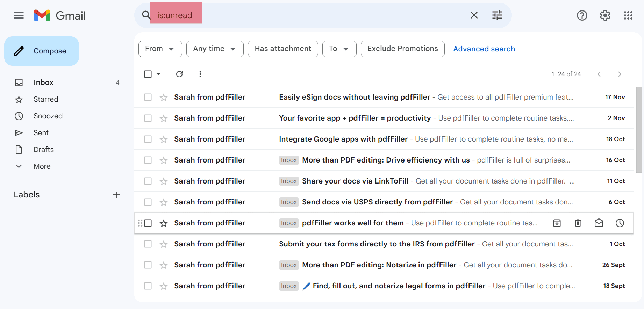This screenshot has height=309, width=644.
Task: Open the Google apps grid
Action: tap(628, 15)
